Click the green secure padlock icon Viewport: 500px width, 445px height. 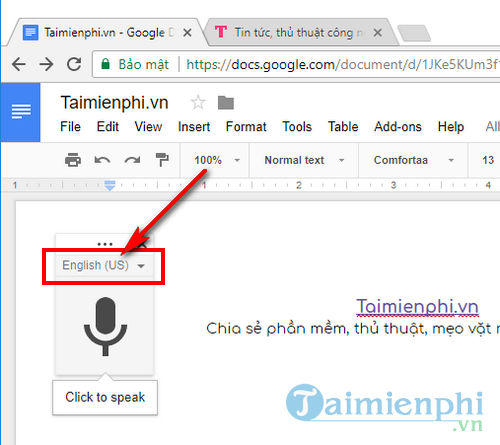105,63
